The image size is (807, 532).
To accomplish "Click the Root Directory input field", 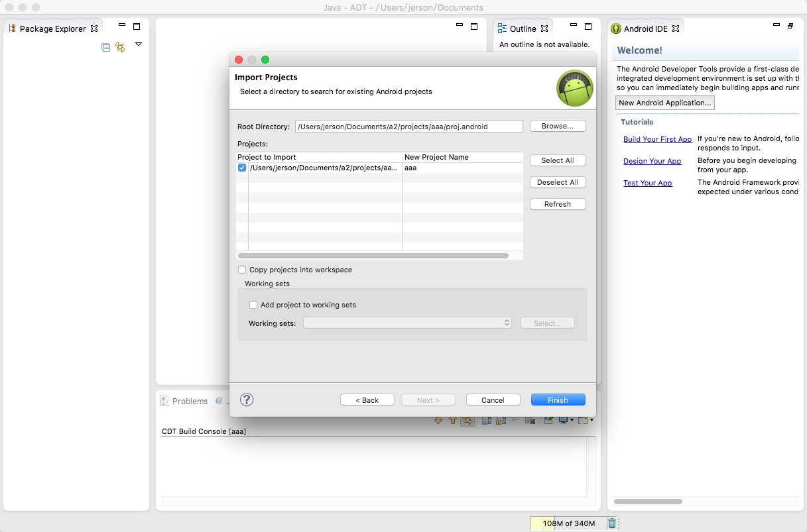I will (x=409, y=126).
